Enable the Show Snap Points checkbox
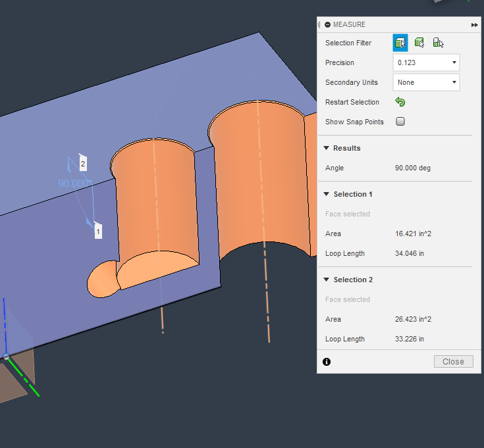This screenshot has height=448, width=484. (x=400, y=122)
